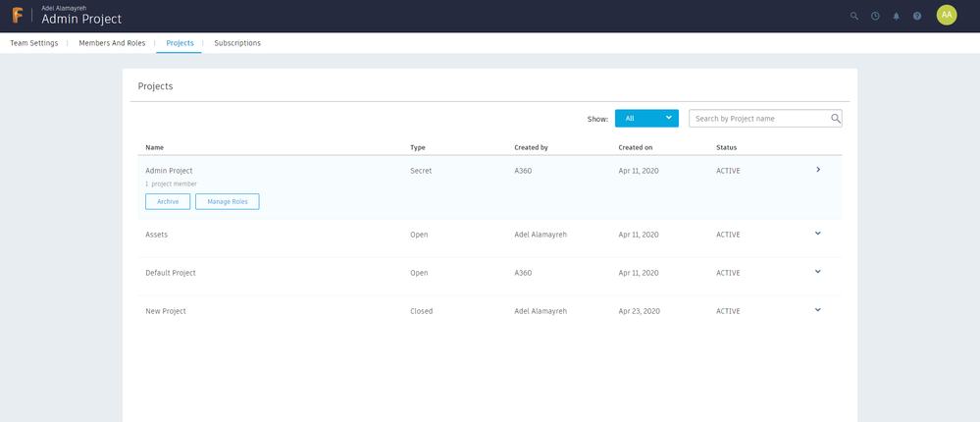Click Adel Alamayreh in Assets row

point(541,235)
